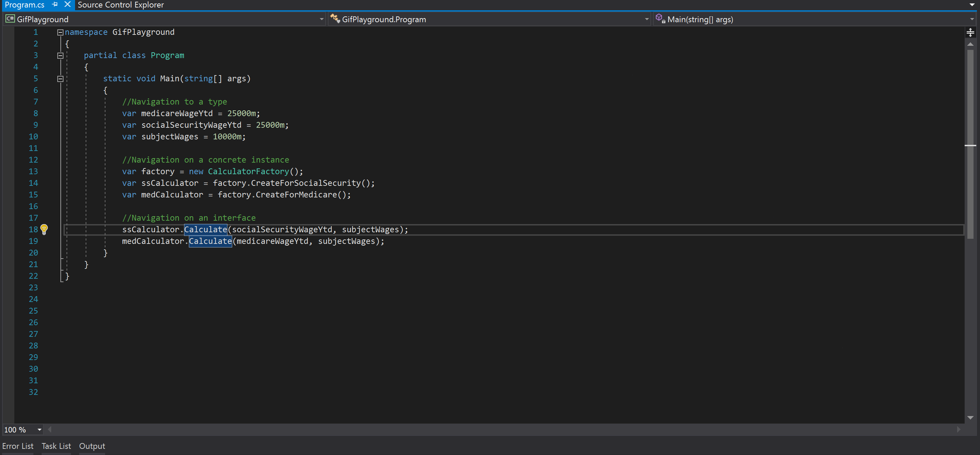Viewport: 980px width, 455px height.
Task: Click the horizontal scrollbar at the bottom
Action: (x=494, y=429)
